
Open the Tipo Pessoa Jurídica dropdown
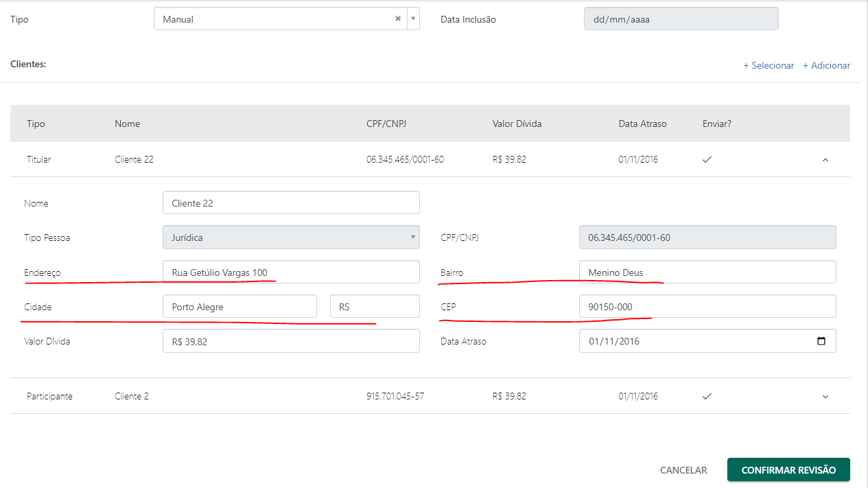[x=291, y=237]
